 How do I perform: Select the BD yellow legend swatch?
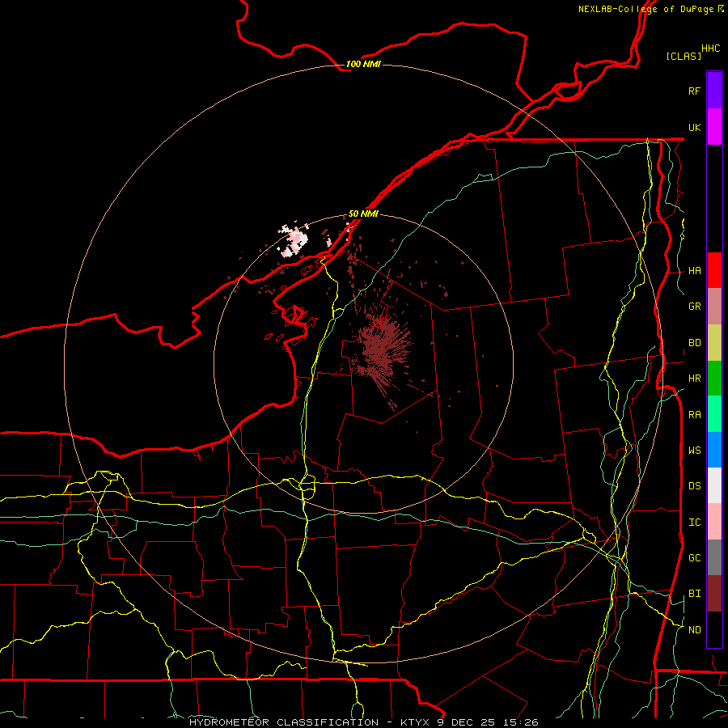point(714,343)
